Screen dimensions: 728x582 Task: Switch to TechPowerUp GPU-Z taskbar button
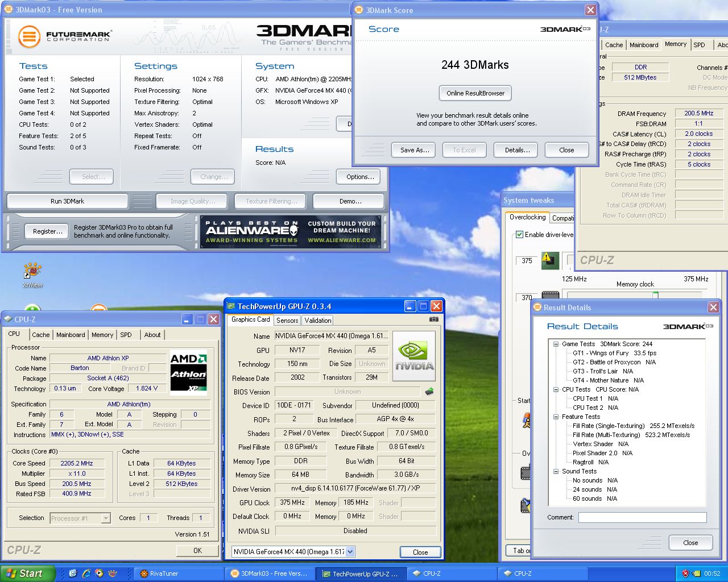[x=361, y=573]
